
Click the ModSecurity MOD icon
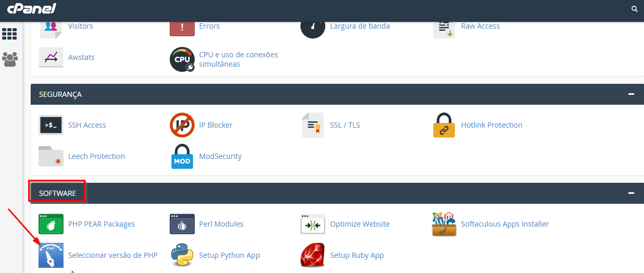pyautogui.click(x=182, y=156)
